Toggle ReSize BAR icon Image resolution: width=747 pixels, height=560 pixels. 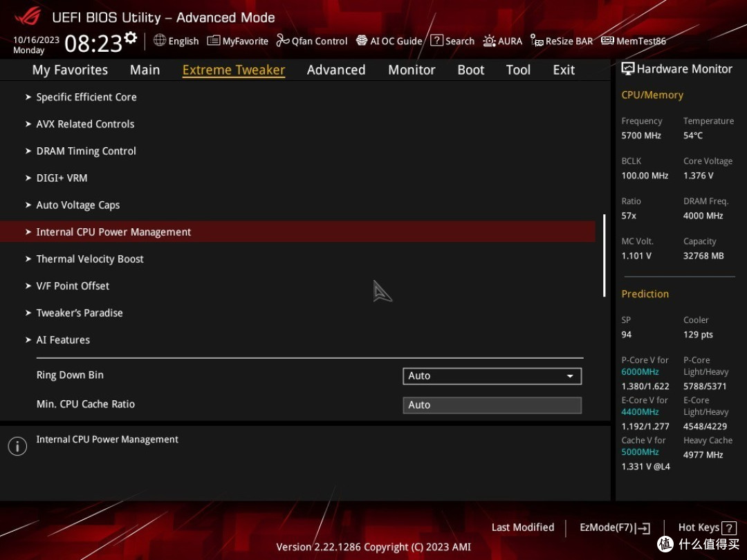coord(537,41)
